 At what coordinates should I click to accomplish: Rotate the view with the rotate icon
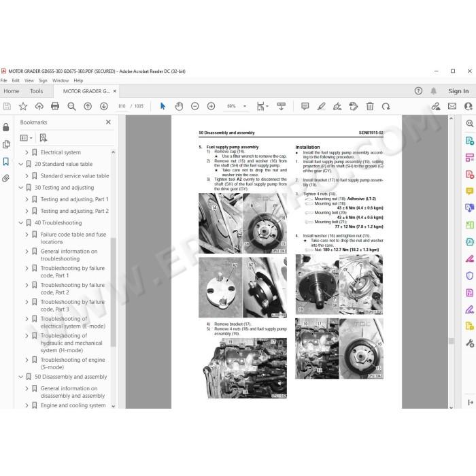[386, 106]
